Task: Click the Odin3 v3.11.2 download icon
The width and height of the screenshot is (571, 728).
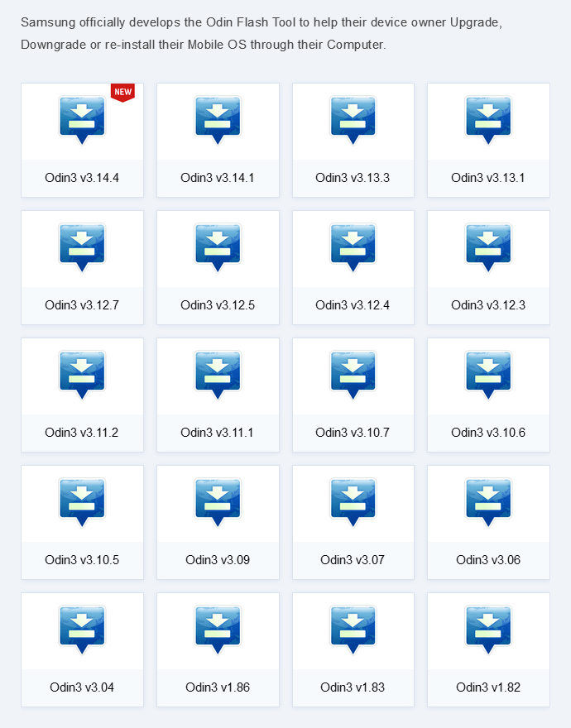Action: (x=82, y=375)
